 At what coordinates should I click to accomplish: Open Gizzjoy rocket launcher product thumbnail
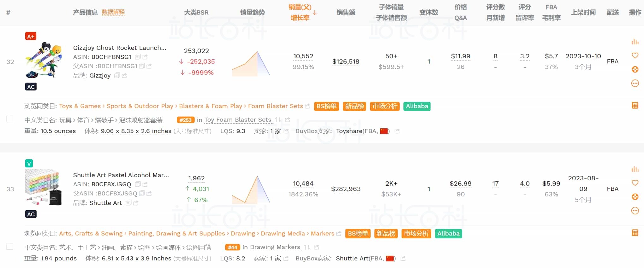tap(44, 60)
